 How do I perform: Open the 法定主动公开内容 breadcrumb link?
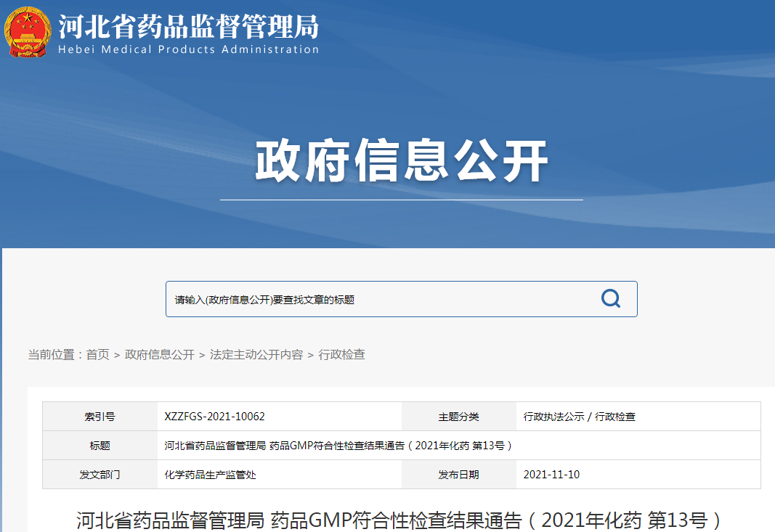point(256,355)
